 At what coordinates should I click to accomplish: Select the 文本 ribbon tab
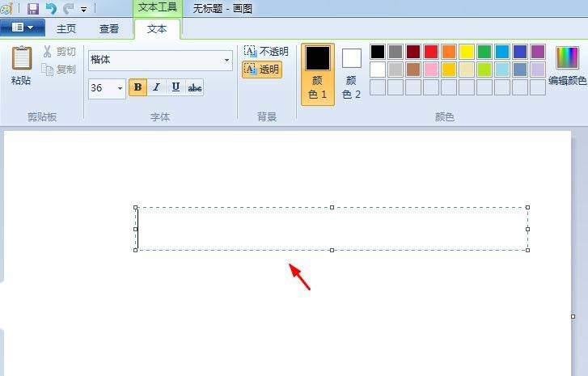157,28
